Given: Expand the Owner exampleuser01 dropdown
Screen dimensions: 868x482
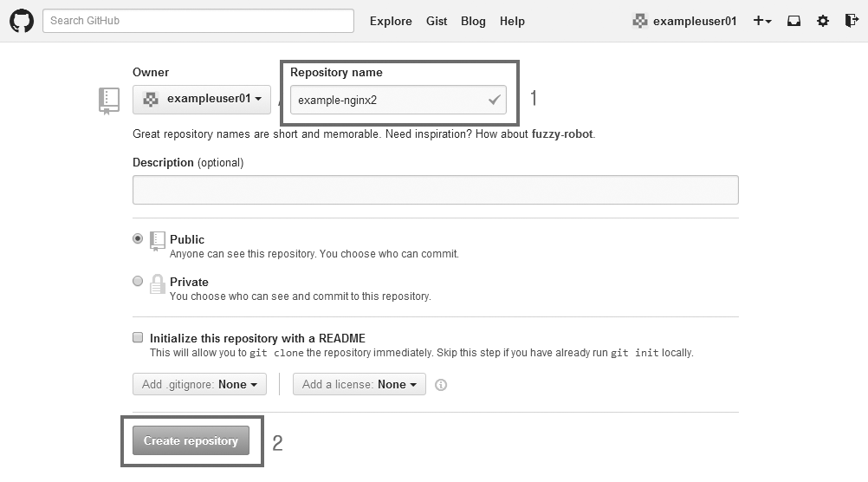Looking at the screenshot, I should coord(202,99).
